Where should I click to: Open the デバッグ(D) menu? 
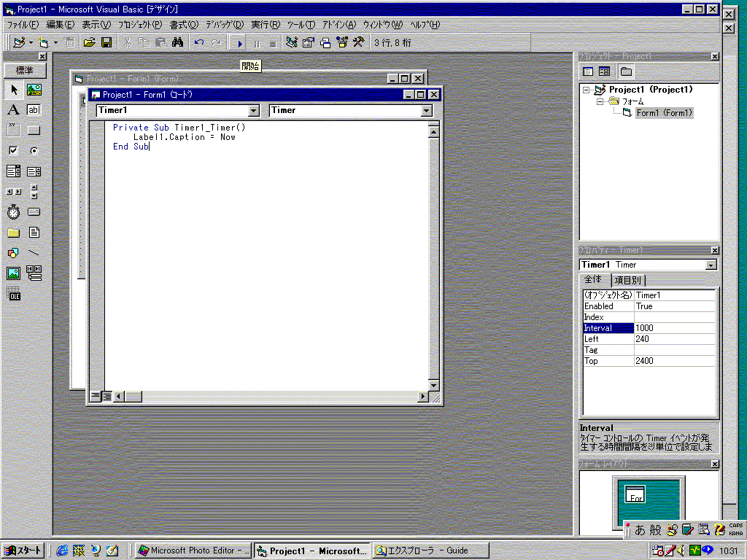[x=225, y=24]
